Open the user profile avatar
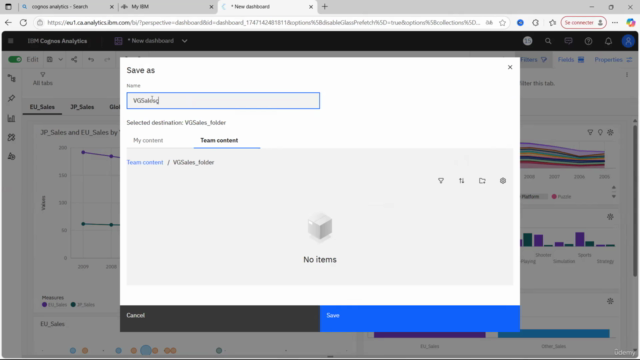 tap(628, 41)
